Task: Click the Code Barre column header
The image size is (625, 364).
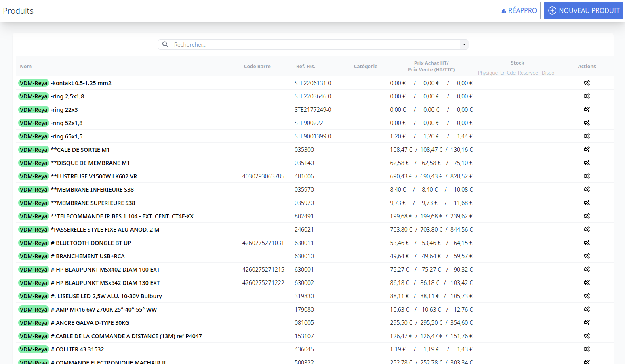Action: (257, 67)
